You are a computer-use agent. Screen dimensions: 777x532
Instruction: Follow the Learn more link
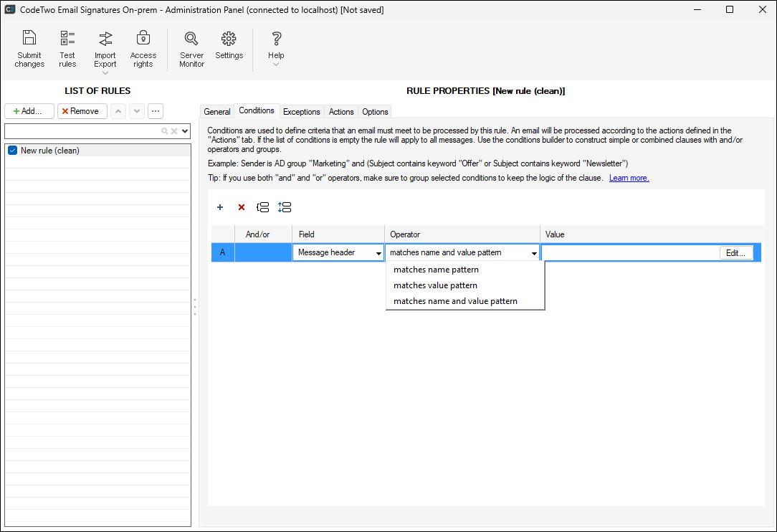629,178
